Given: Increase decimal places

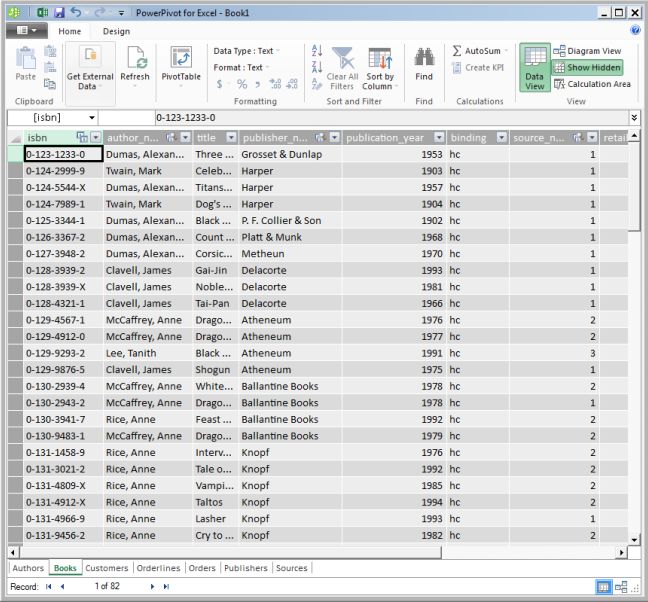Looking at the screenshot, I should click(275, 84).
